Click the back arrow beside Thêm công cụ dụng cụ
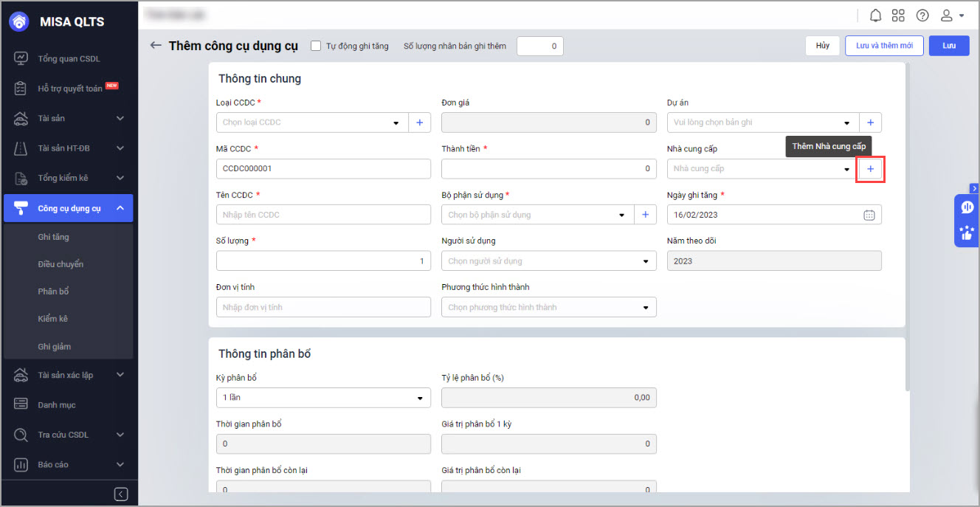The width and height of the screenshot is (980, 507). click(155, 46)
